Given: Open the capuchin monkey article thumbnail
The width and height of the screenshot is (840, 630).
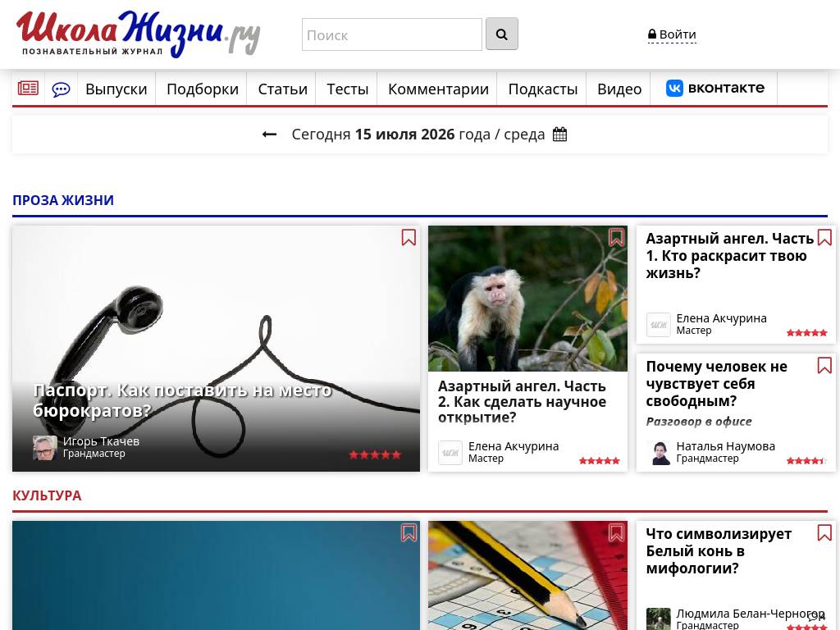Looking at the screenshot, I should click(527, 299).
